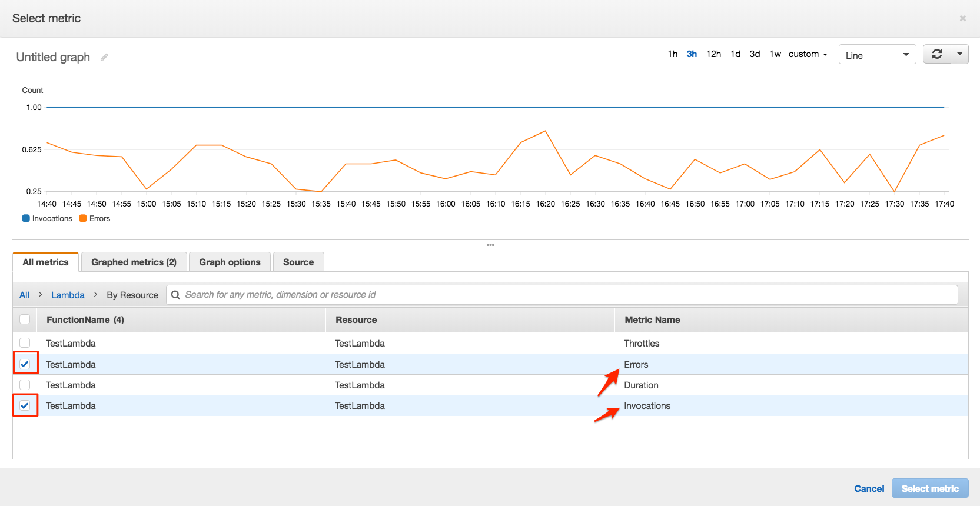Click the panel resize handle dots
980x506 pixels.
coord(490,245)
